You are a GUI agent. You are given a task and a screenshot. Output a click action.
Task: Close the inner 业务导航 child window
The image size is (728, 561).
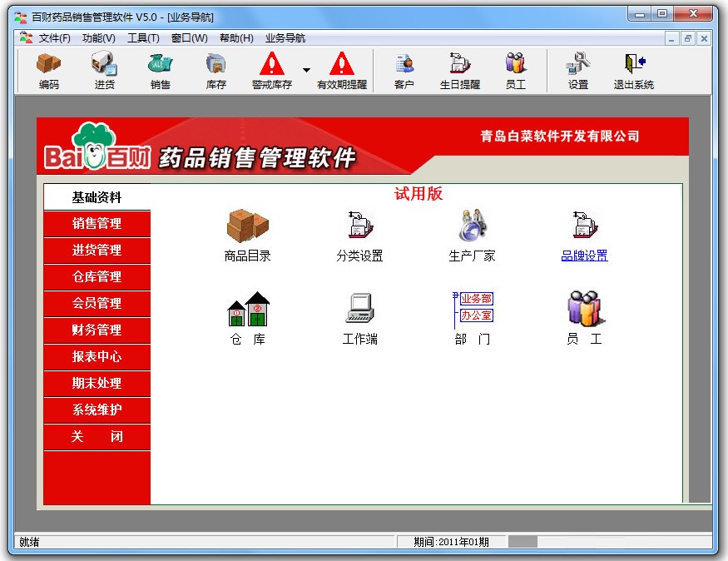[705, 38]
